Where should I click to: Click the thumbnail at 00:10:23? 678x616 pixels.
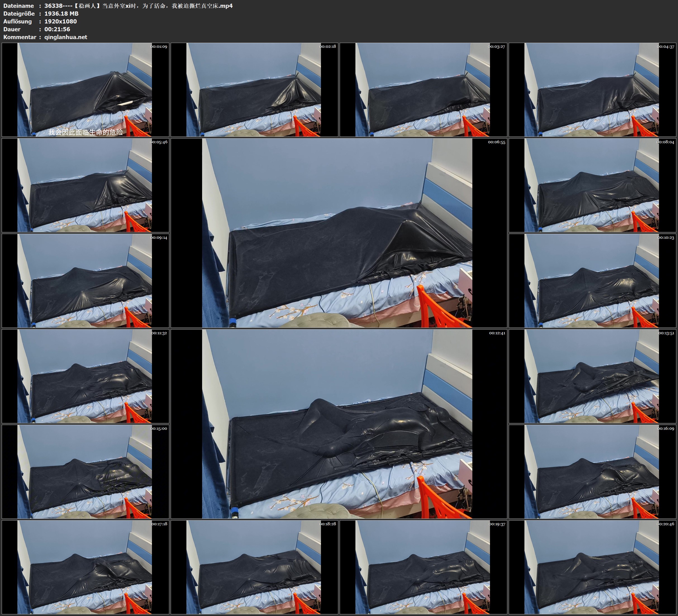[592, 281]
